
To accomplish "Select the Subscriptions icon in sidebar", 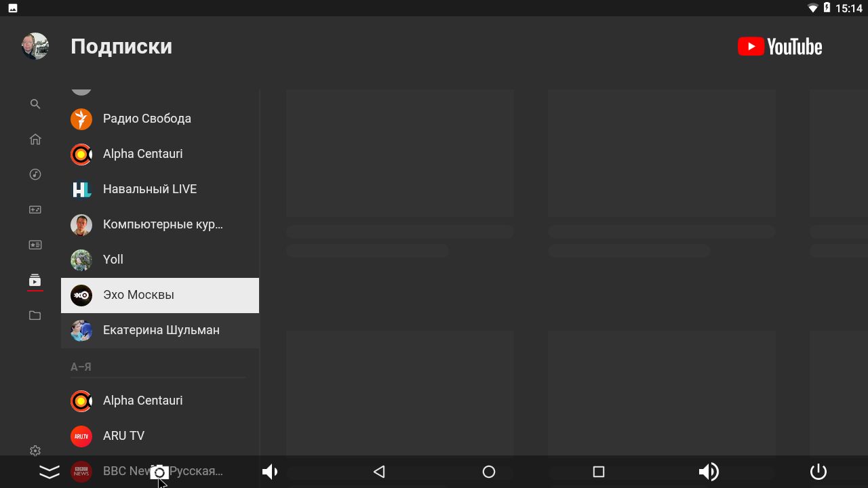I will tap(35, 281).
